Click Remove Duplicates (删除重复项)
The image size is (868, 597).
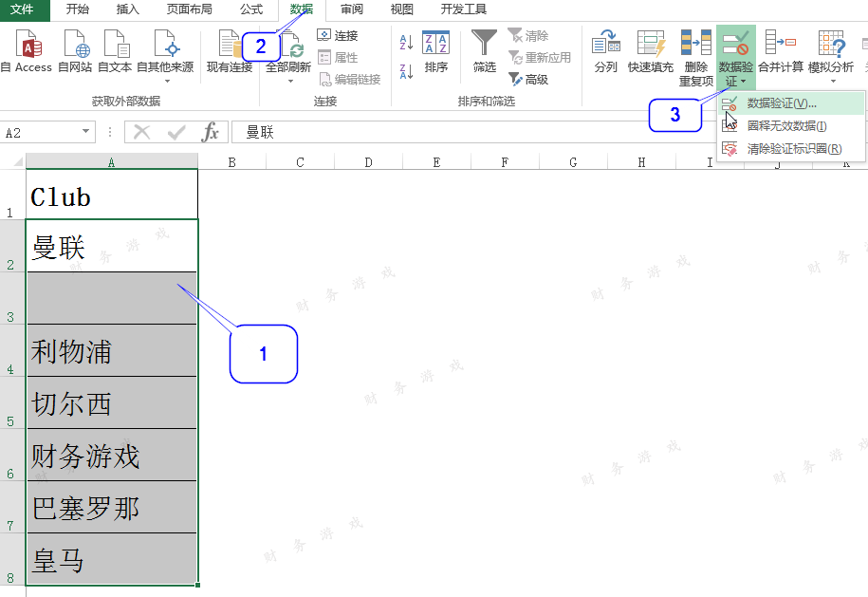tap(696, 58)
